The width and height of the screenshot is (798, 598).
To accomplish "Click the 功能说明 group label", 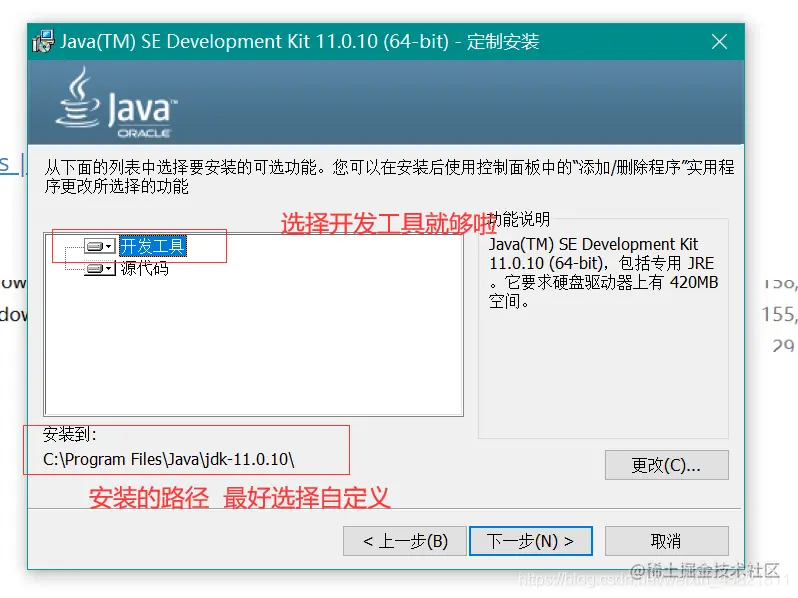I will click(519, 219).
